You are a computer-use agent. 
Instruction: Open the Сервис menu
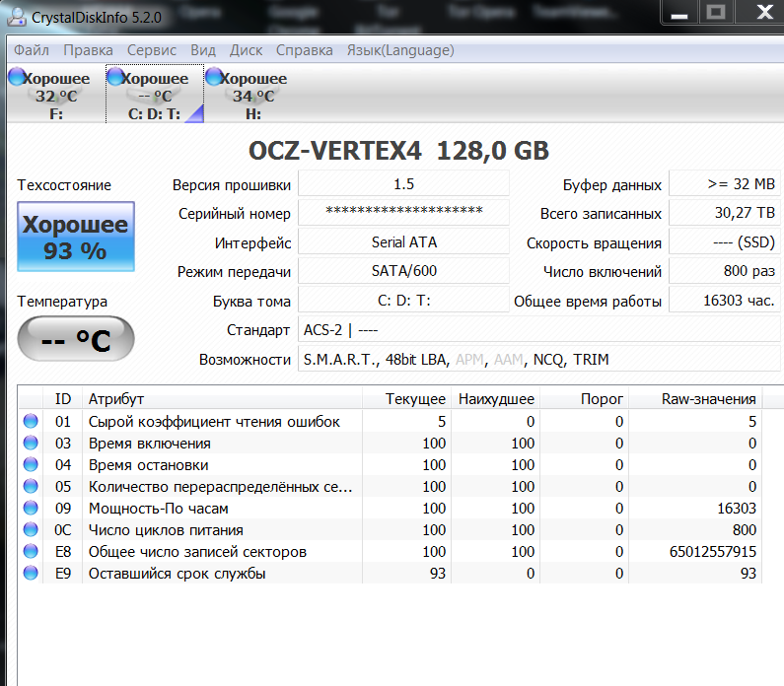pyautogui.click(x=152, y=50)
